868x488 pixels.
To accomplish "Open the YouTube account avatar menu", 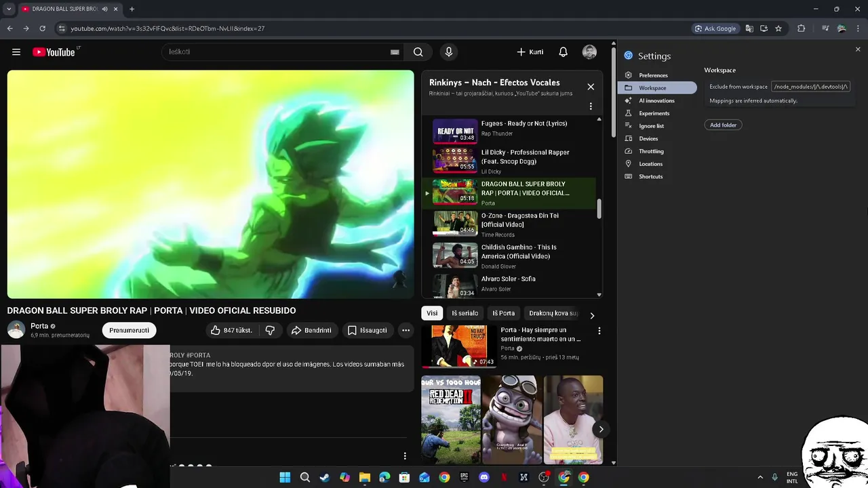I will pyautogui.click(x=589, y=52).
